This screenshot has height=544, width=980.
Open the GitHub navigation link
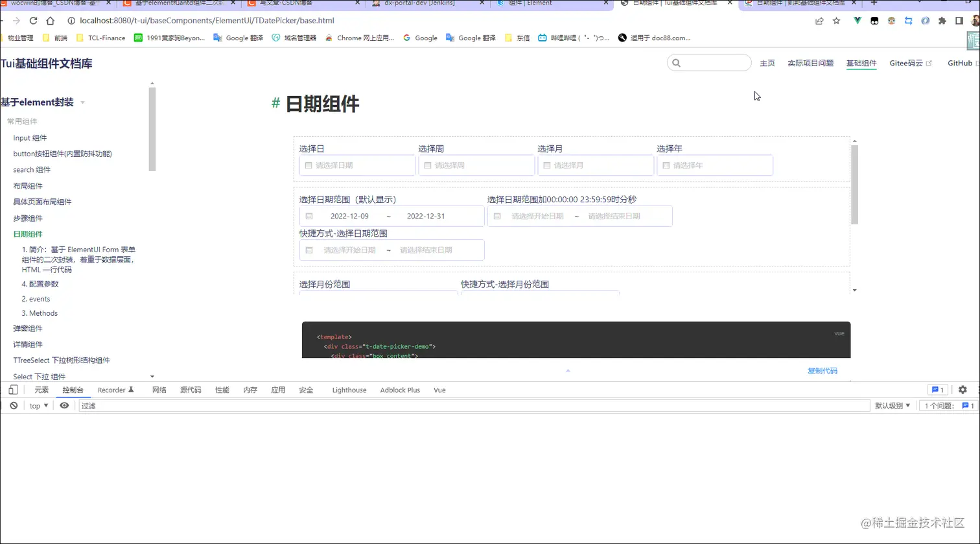coord(960,63)
